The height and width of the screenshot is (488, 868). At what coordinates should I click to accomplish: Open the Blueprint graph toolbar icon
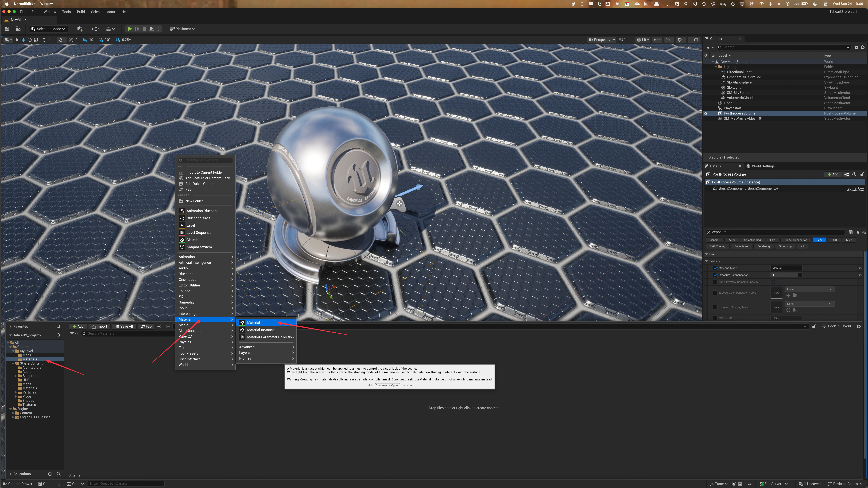pos(96,29)
